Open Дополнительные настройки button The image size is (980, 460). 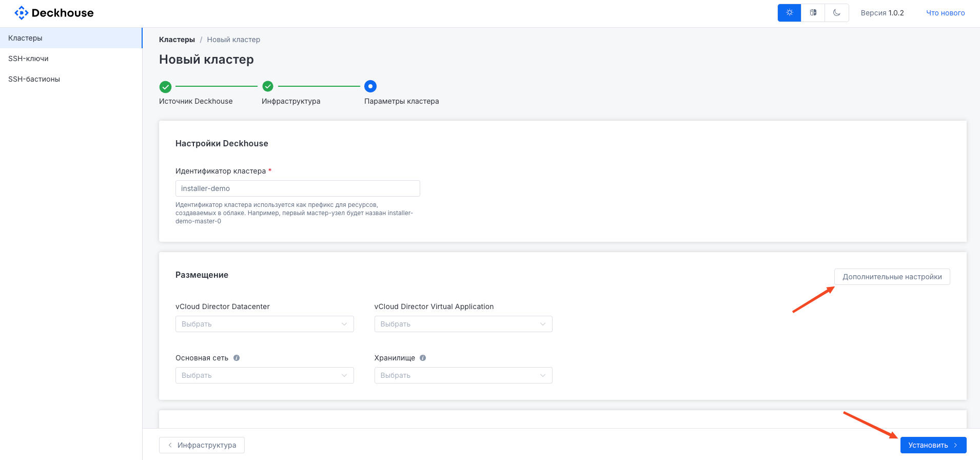point(892,277)
